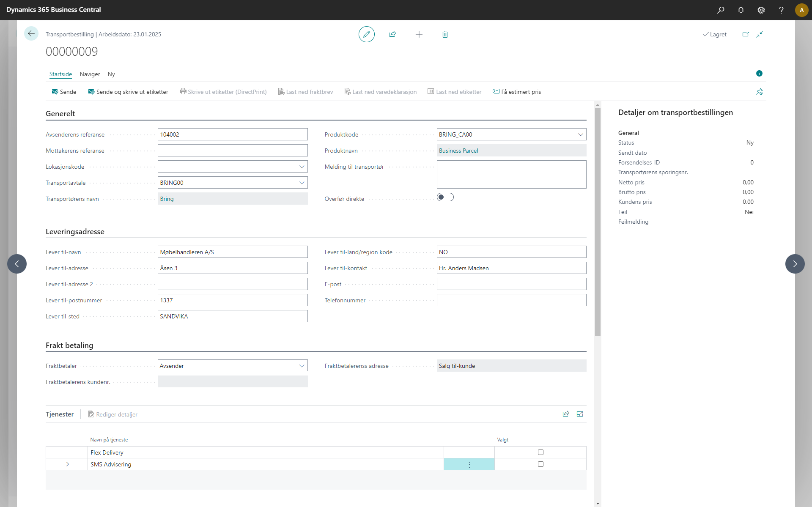Screen dimensions: 812x507
Task: Click the pin action bar icon
Action: coord(759,92)
